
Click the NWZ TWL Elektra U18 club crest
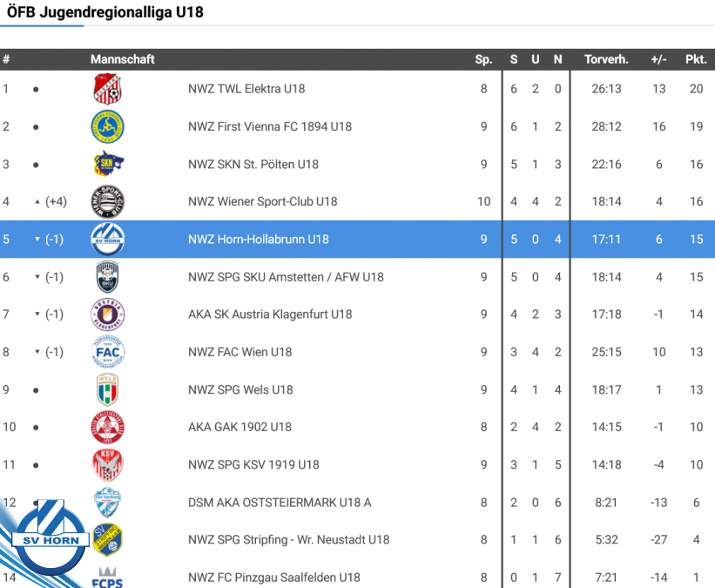point(108,89)
